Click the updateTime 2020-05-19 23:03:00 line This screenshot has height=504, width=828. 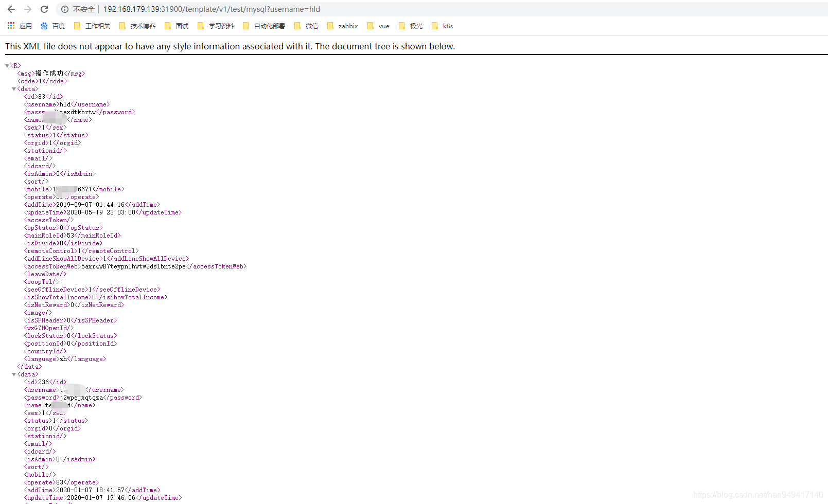[x=103, y=212]
